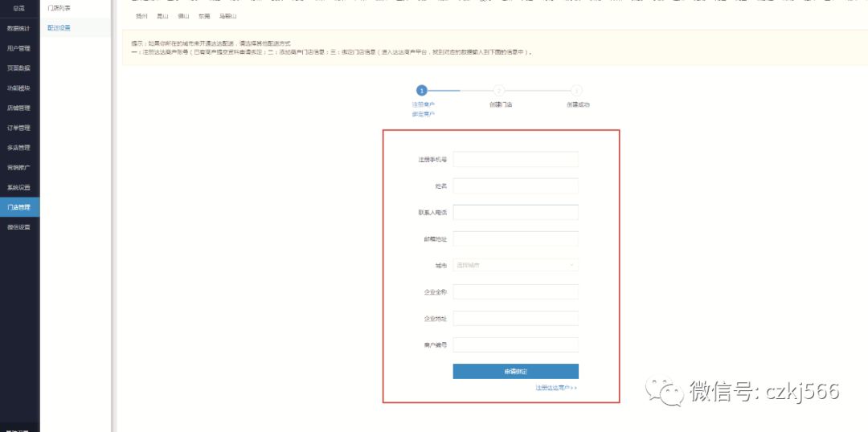Open 数据统计 in the sidebar
The height and width of the screenshot is (432, 868).
(x=19, y=28)
